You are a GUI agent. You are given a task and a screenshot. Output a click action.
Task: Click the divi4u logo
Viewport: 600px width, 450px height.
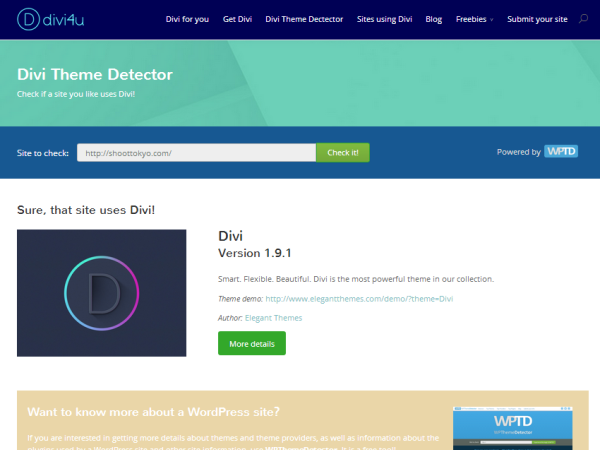[51, 19]
